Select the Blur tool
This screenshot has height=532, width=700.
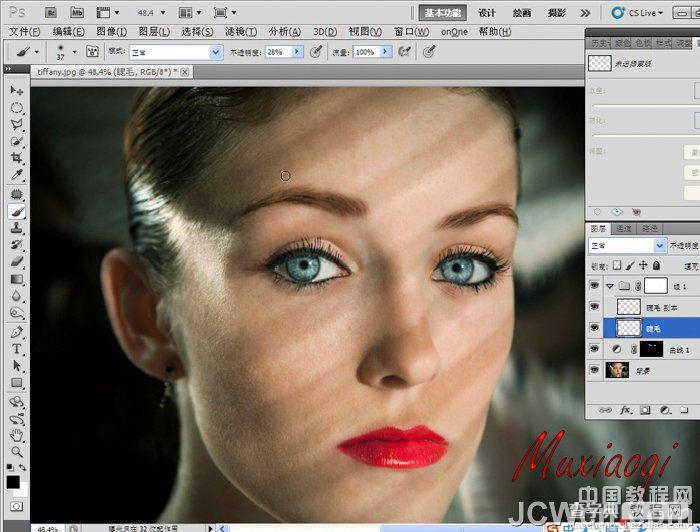[x=17, y=296]
